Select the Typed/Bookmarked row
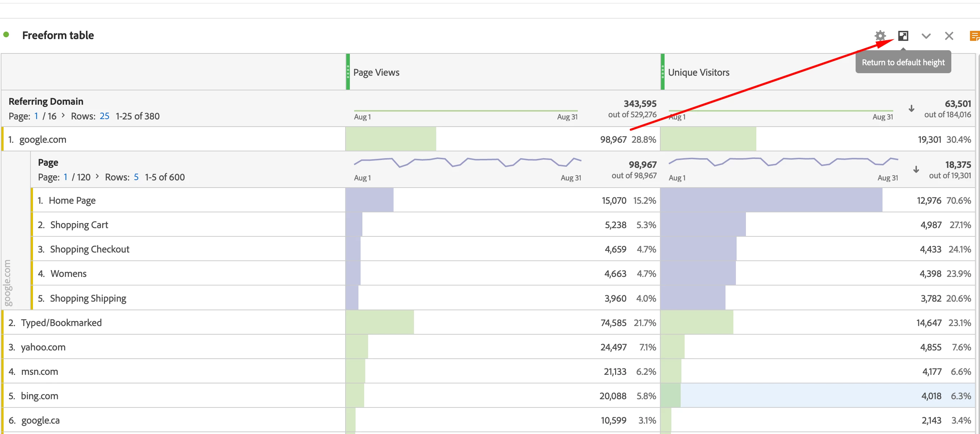 tap(61, 322)
